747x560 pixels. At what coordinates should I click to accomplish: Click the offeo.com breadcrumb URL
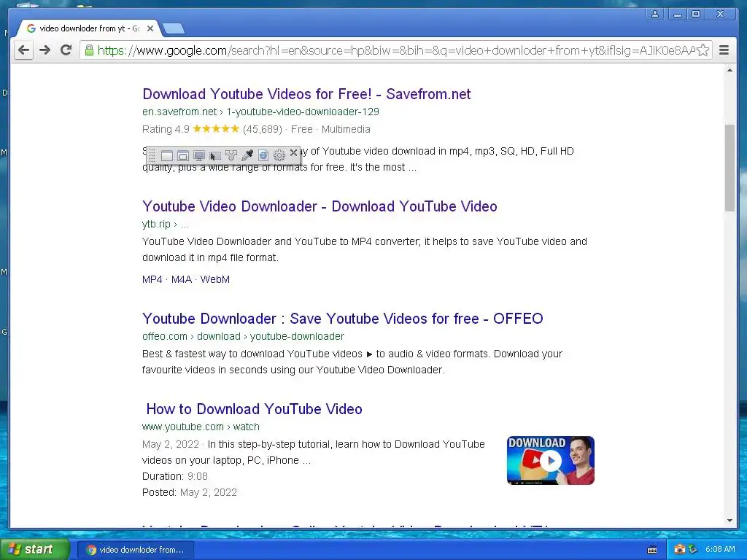coord(243,337)
